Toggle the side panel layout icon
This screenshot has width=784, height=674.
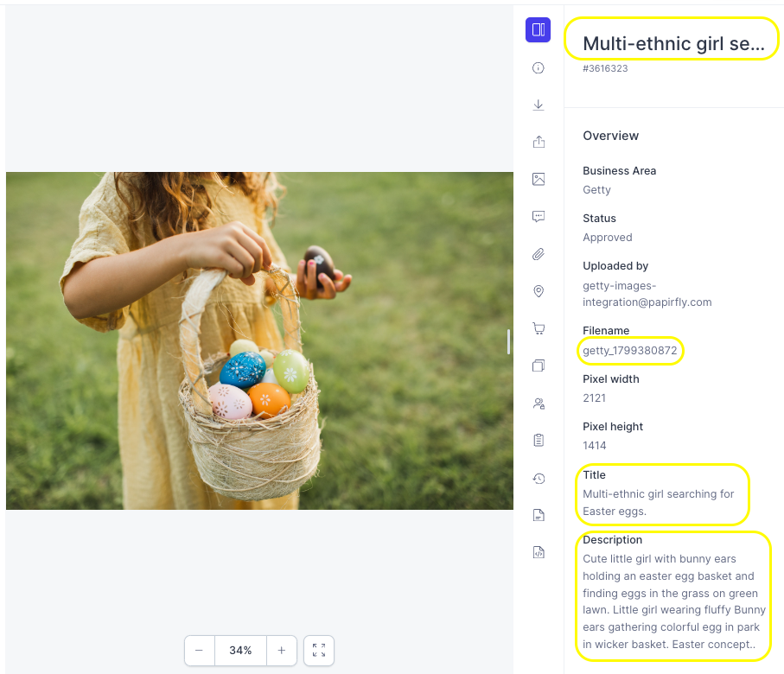point(538,30)
